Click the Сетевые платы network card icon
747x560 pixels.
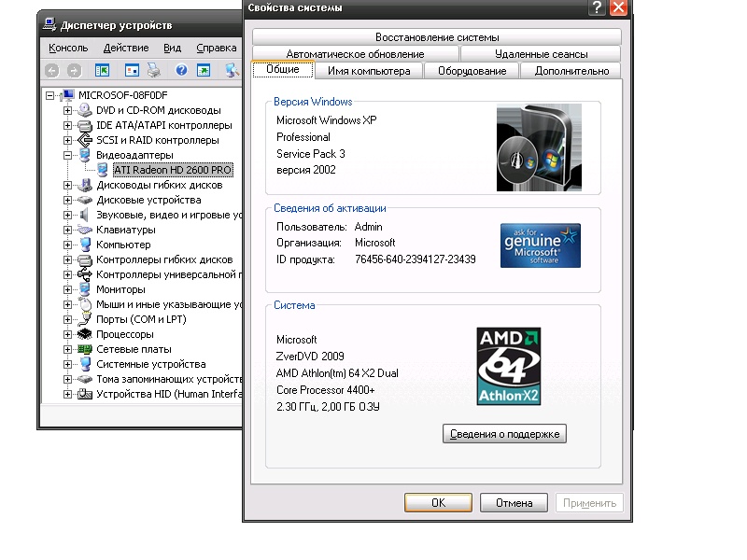[x=85, y=349]
